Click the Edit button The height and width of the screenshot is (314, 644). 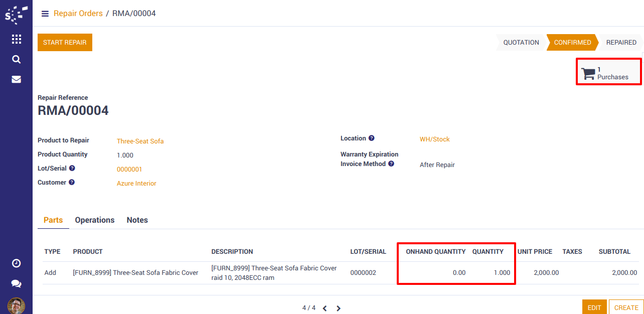pos(594,307)
